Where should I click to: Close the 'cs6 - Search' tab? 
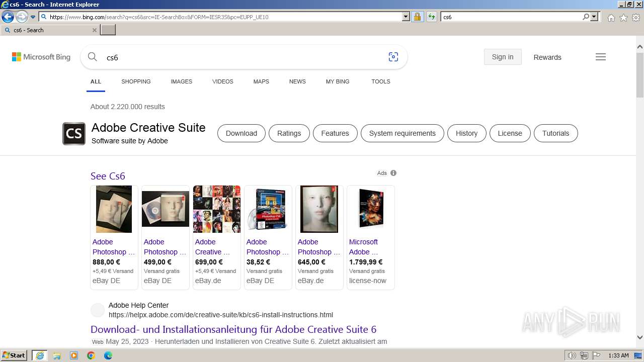pyautogui.click(x=95, y=30)
